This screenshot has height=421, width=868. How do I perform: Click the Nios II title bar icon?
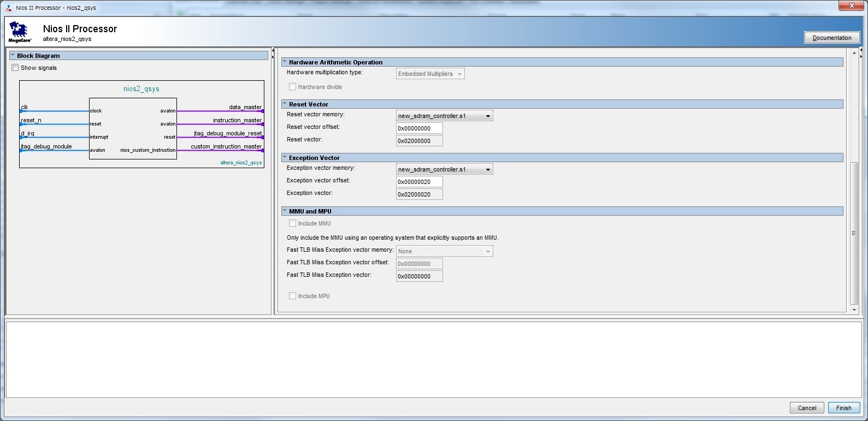coord(9,8)
